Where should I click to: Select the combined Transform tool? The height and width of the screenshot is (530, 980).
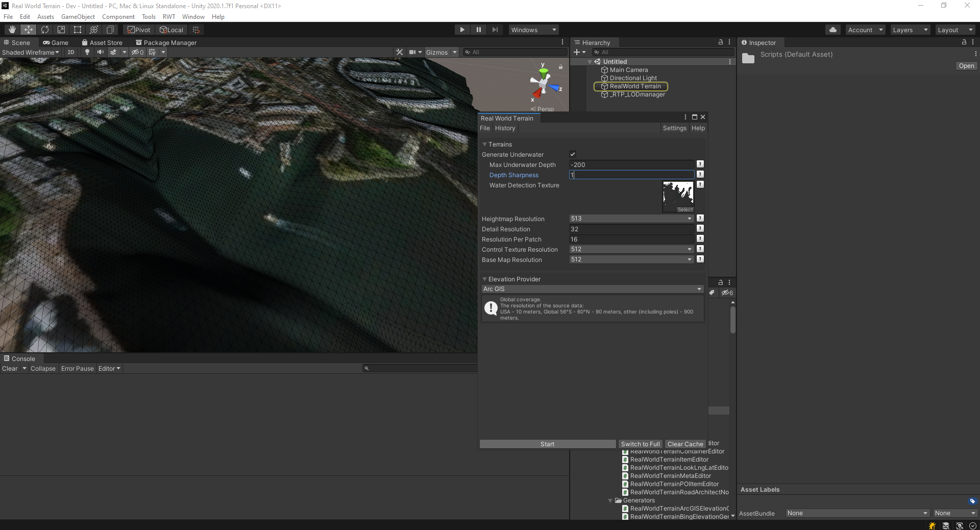tap(94, 30)
